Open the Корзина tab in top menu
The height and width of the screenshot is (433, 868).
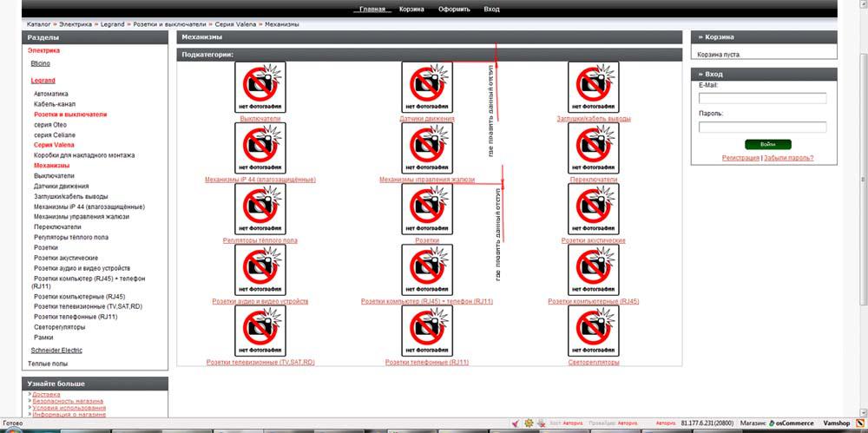click(x=411, y=10)
